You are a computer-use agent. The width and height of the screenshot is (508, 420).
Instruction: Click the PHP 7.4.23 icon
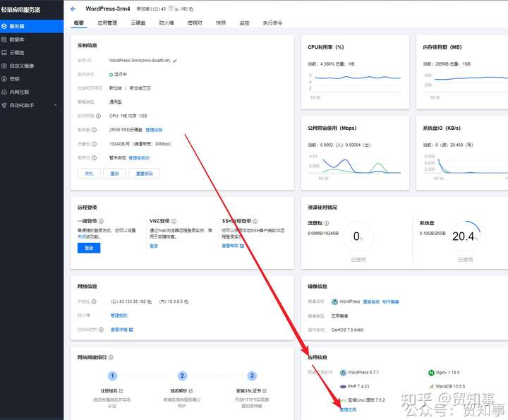343,386
